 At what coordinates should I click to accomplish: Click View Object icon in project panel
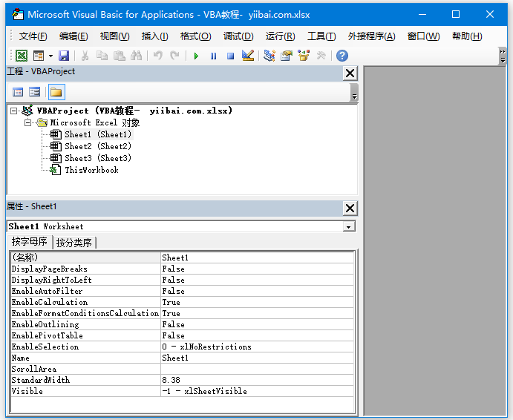(34, 92)
